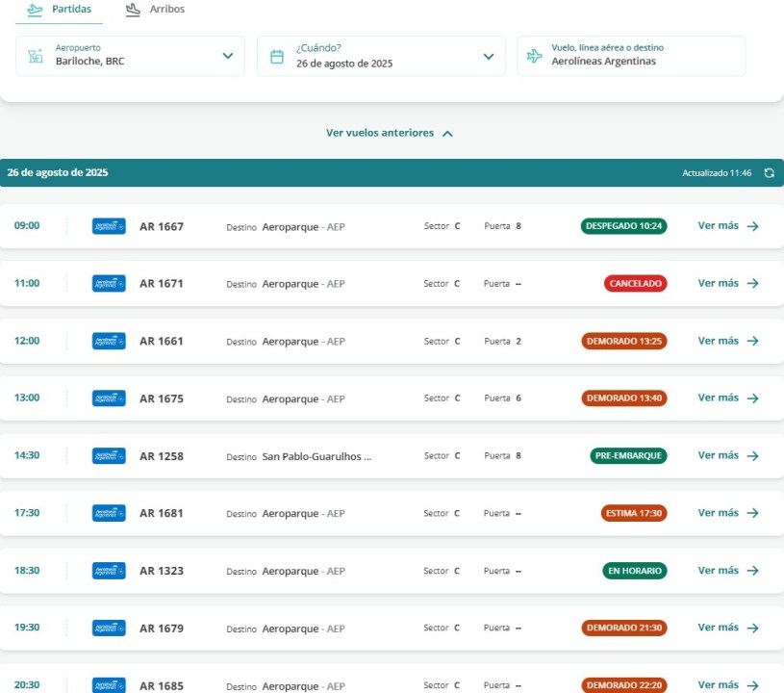This screenshot has height=693, width=784.
Task: Click the arrow icon on the AR 1323 row
Action: tap(752, 571)
